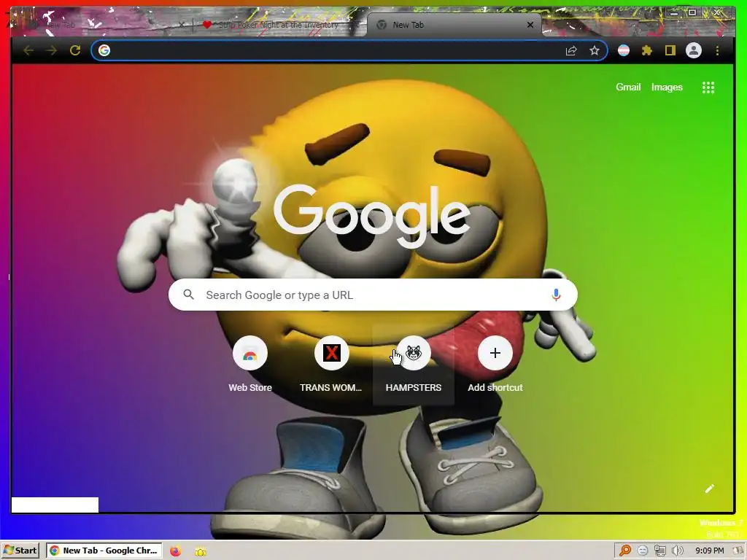The image size is (747, 560).
Task: Open the Gmail link
Action: [628, 87]
